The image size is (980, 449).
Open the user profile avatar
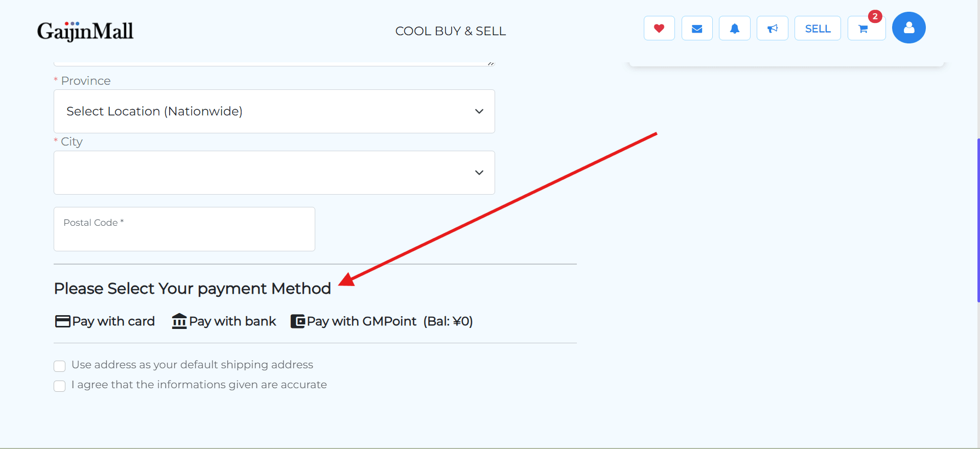pos(908,28)
